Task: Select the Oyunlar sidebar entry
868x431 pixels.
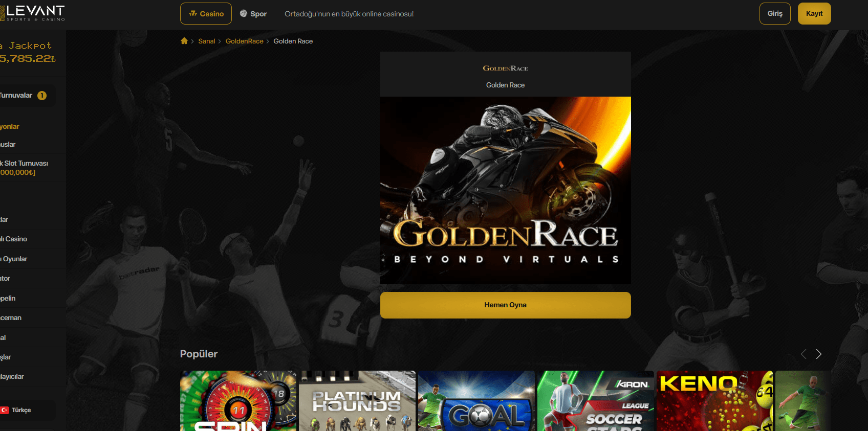Action: pyautogui.click(x=14, y=259)
